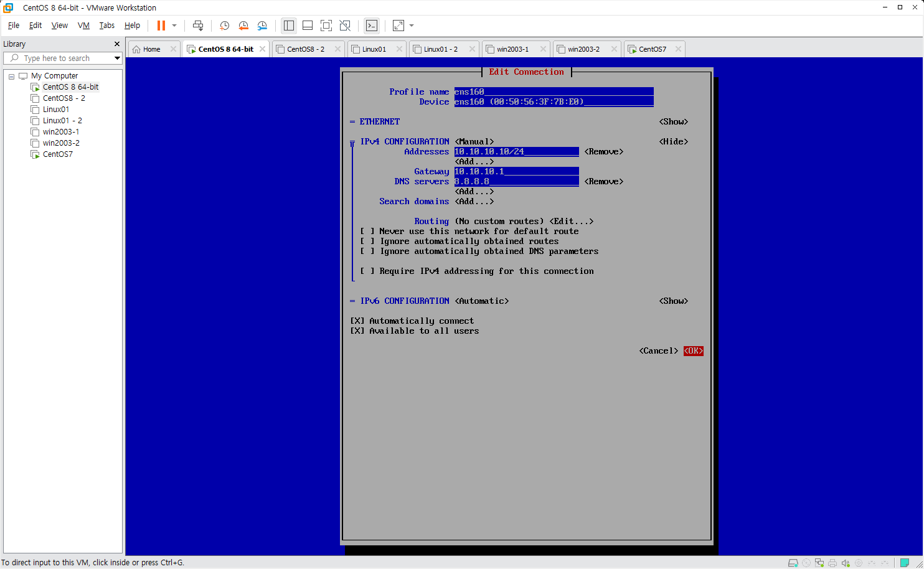Screen dimensions: 924x569
Task: Take a snapshot of this VM
Action: (225, 26)
